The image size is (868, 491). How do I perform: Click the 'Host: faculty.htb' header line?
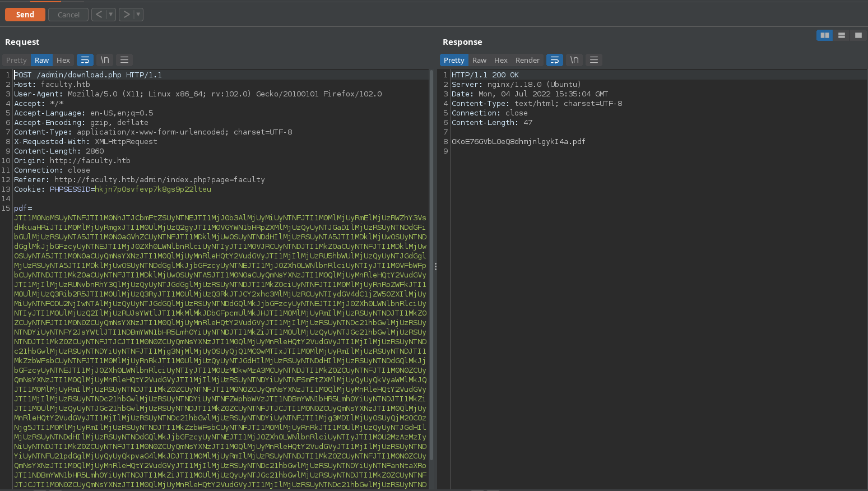pos(52,84)
